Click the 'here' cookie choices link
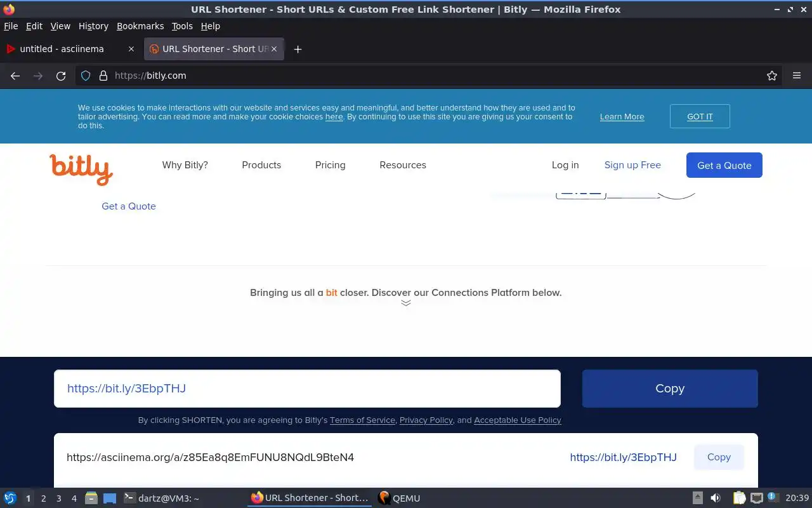The width and height of the screenshot is (812, 508). point(334,117)
